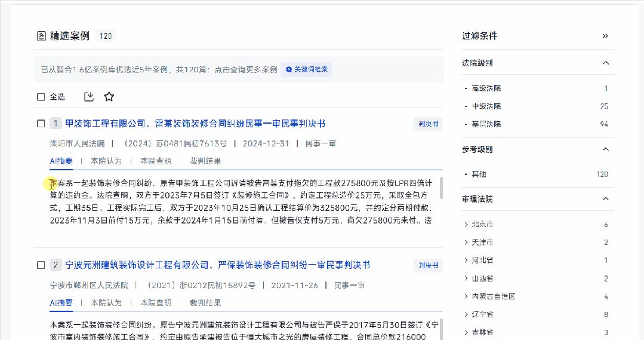Click the 关键词检索 button
The width and height of the screenshot is (644, 340).
click(306, 69)
